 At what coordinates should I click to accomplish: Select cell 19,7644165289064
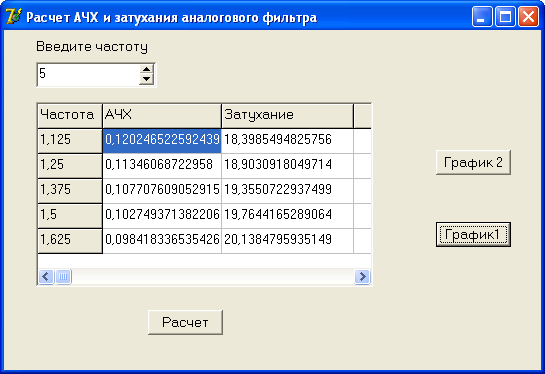click(287, 216)
